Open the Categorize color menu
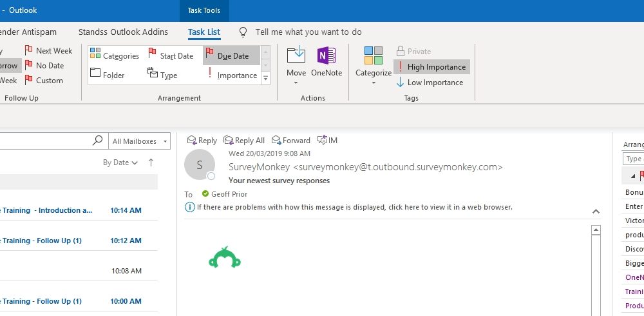644x316 pixels. pyautogui.click(x=374, y=66)
